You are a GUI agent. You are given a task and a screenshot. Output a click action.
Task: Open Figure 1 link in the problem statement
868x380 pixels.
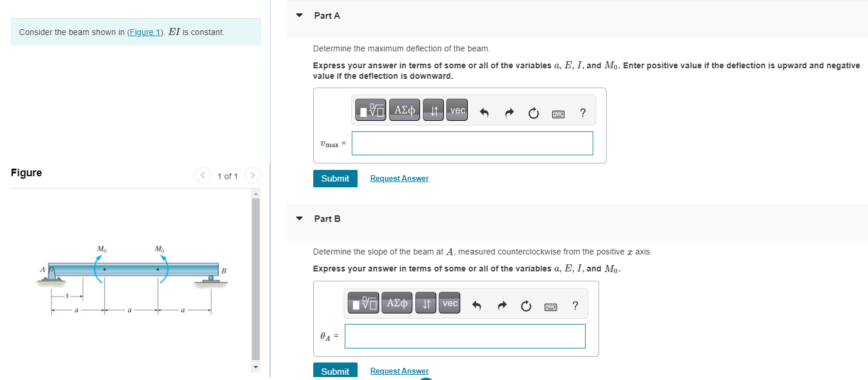145,32
